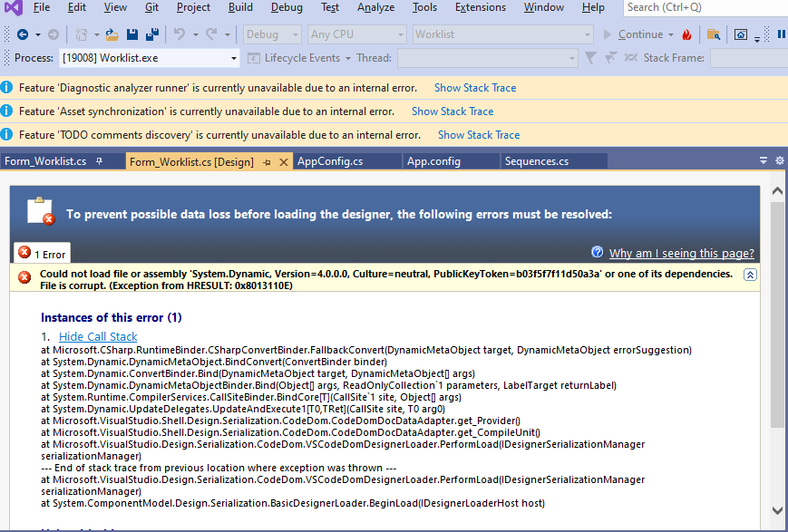Click the Continue debugging button
The width and height of the screenshot is (788, 532).
pyautogui.click(x=633, y=34)
